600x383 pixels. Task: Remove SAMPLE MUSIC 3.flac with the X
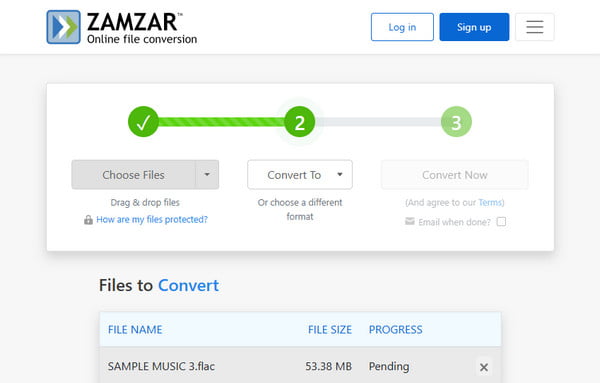484,367
